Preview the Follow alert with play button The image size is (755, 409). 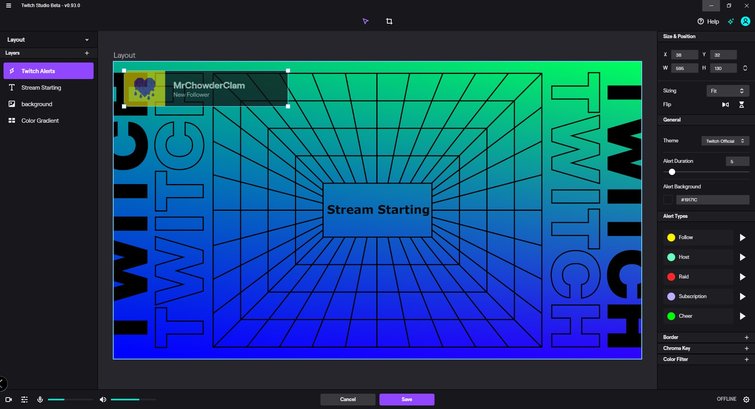click(742, 238)
